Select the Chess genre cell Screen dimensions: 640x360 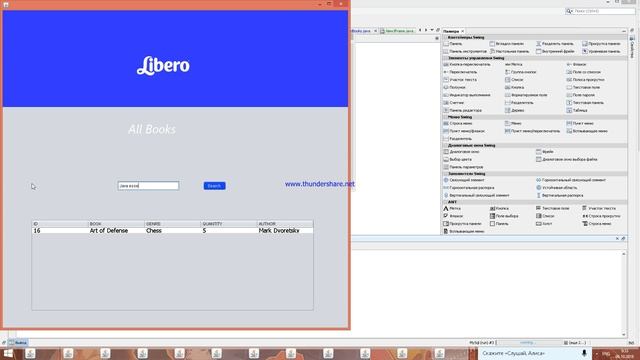(x=173, y=231)
